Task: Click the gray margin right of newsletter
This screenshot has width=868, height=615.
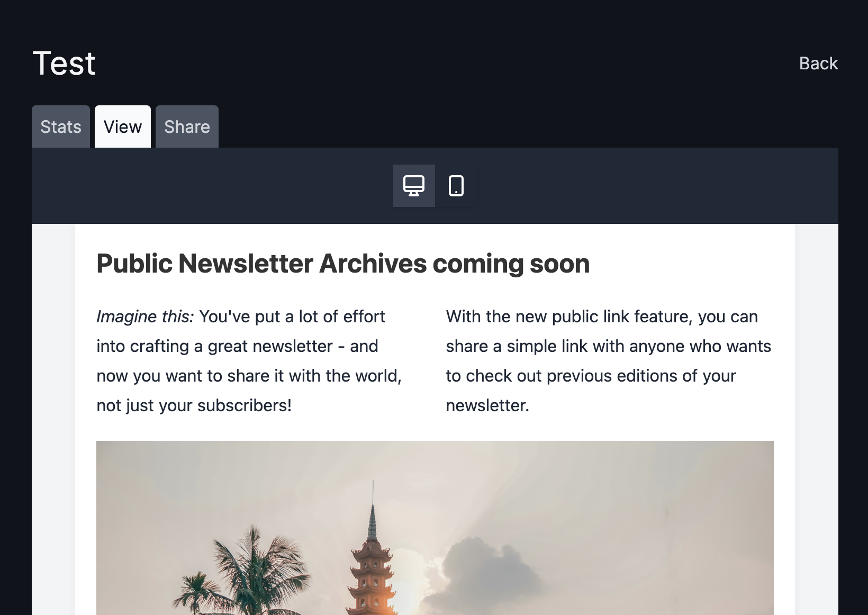Action: [817, 419]
